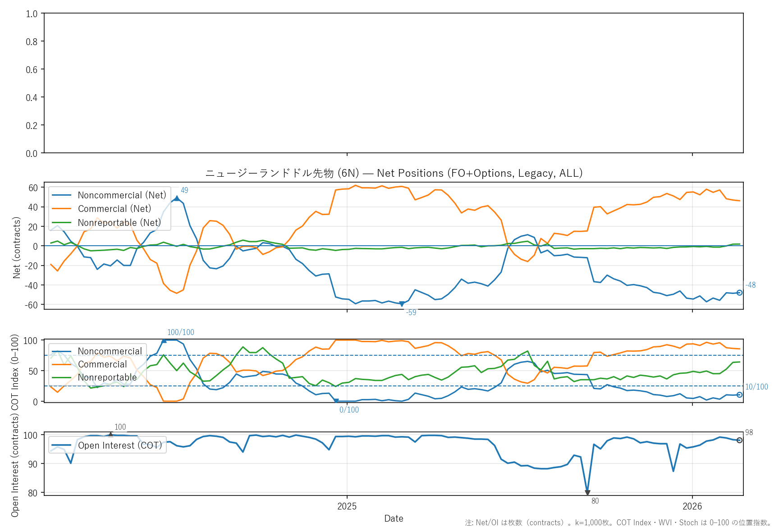Click the Nonreportable (Net) green legend line
This screenshot has width=779, height=532.
click(62, 223)
